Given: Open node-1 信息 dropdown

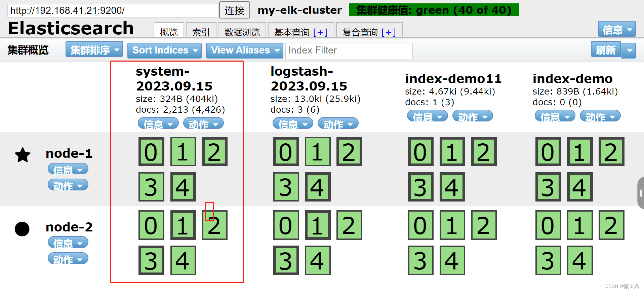Looking at the screenshot, I should [x=68, y=169].
